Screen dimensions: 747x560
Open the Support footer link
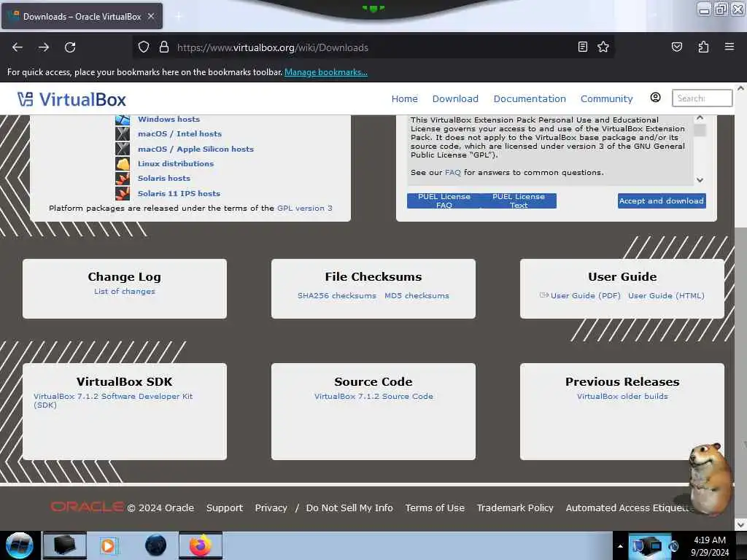coord(225,507)
